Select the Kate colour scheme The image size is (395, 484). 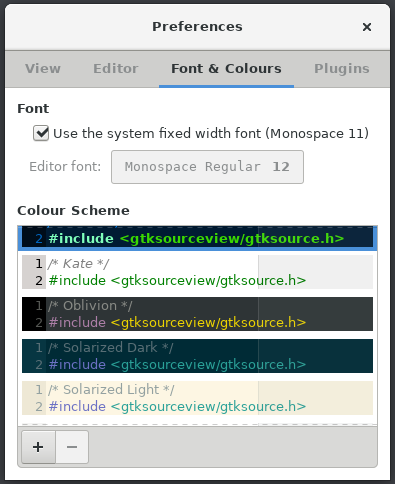197,272
